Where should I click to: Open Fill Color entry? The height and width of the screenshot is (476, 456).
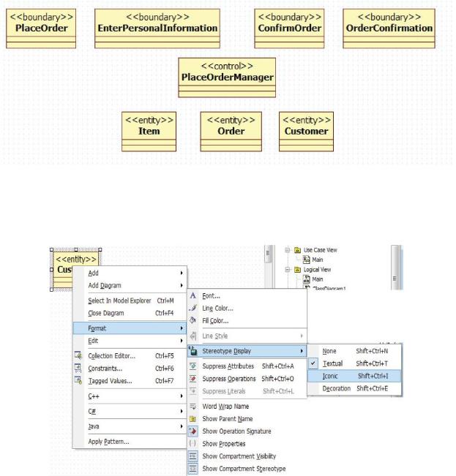point(247,320)
